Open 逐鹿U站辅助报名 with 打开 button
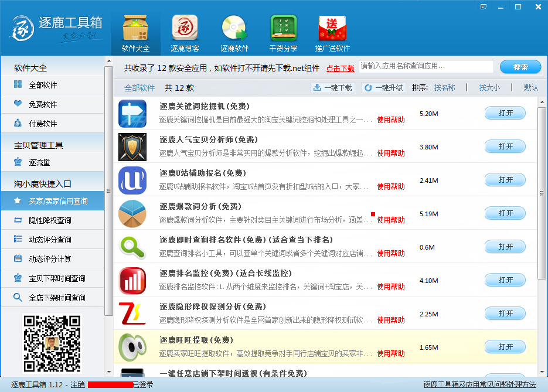The height and width of the screenshot is (392, 548). tap(505, 180)
